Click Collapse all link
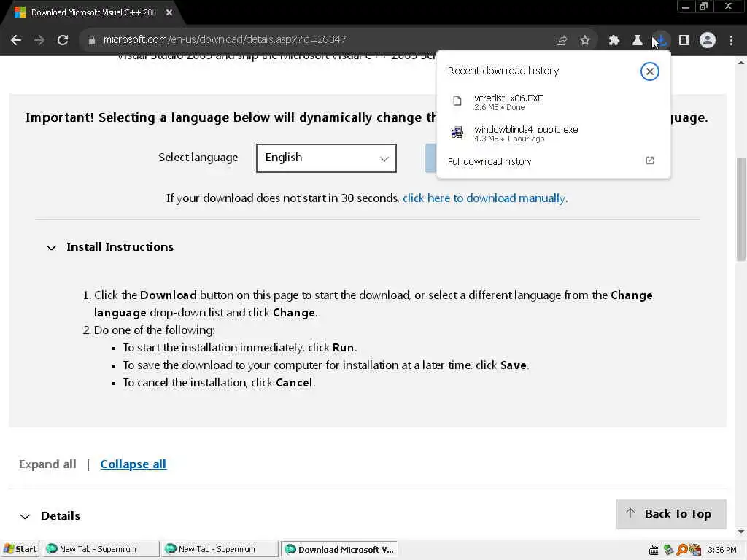Image resolution: width=747 pixels, height=560 pixels. point(133,464)
